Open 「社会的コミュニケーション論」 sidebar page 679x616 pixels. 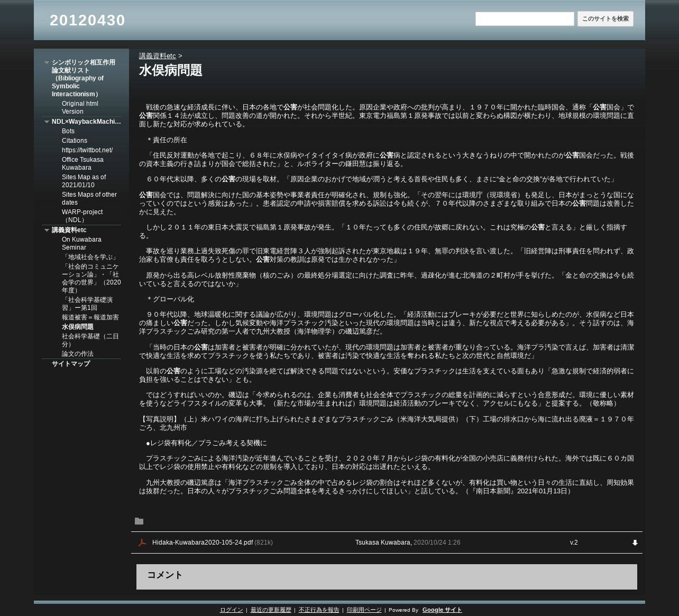(91, 278)
